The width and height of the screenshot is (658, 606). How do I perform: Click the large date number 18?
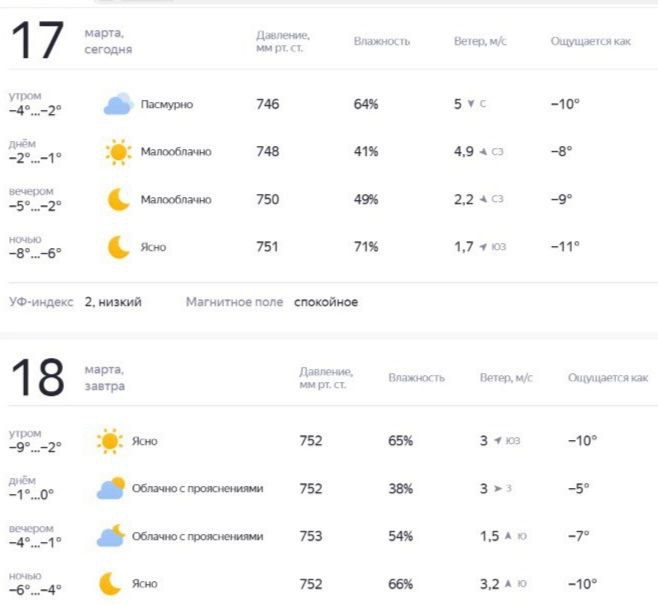pos(37,378)
